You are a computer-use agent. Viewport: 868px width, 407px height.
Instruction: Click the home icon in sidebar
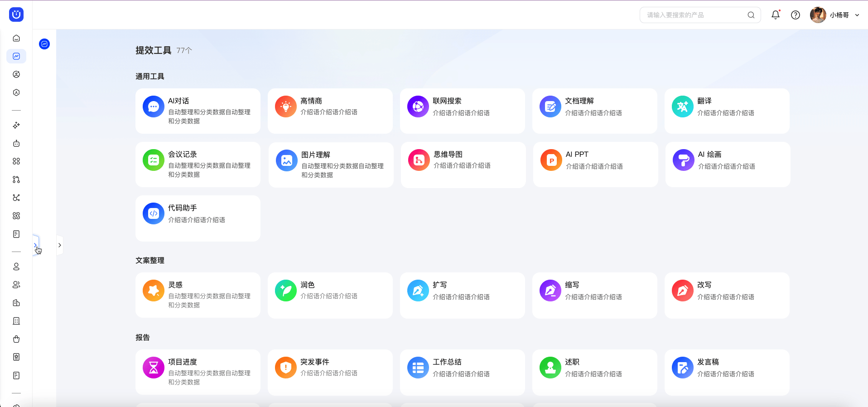pyautogui.click(x=16, y=38)
